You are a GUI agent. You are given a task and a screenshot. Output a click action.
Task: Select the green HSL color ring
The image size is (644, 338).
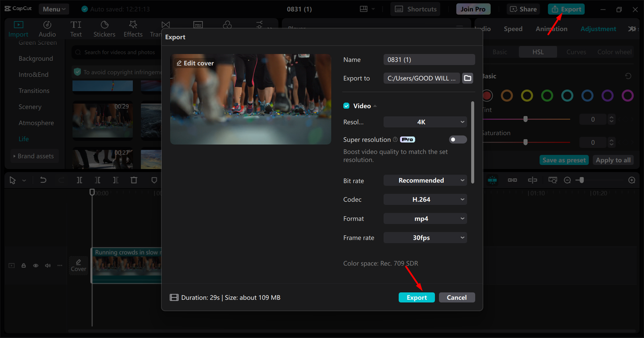pos(547,96)
